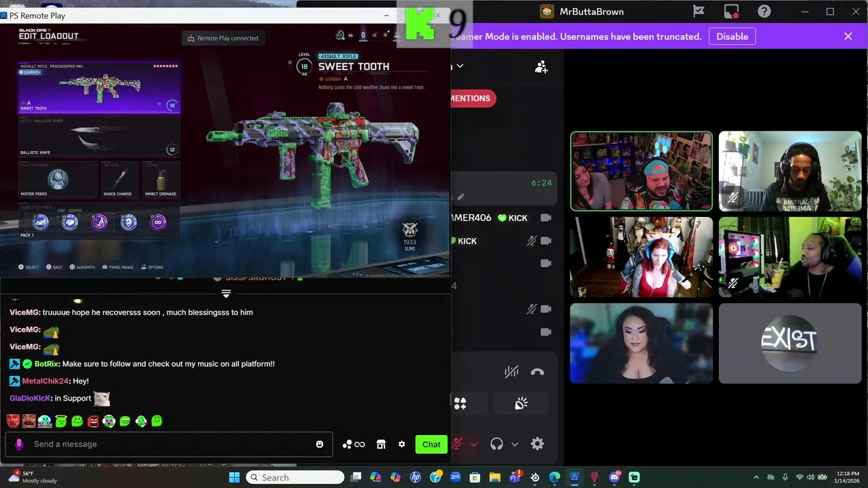Open the emoji picker in chat input
868x488 pixels.
[x=319, y=444]
